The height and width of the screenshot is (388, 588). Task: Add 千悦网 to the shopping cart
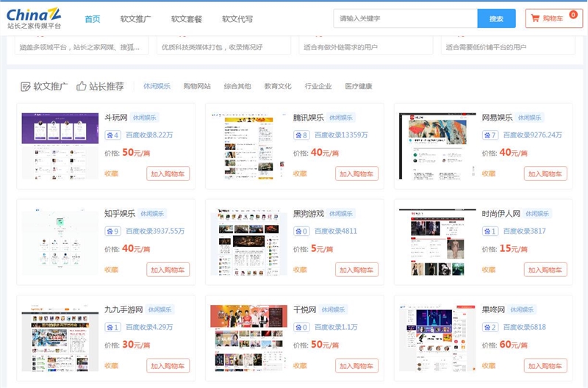(356, 365)
